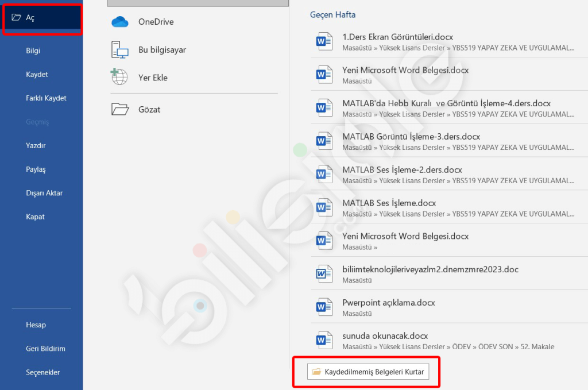Click the OneDrive cloud icon
Screen dimensions: 588x390
[x=119, y=22]
